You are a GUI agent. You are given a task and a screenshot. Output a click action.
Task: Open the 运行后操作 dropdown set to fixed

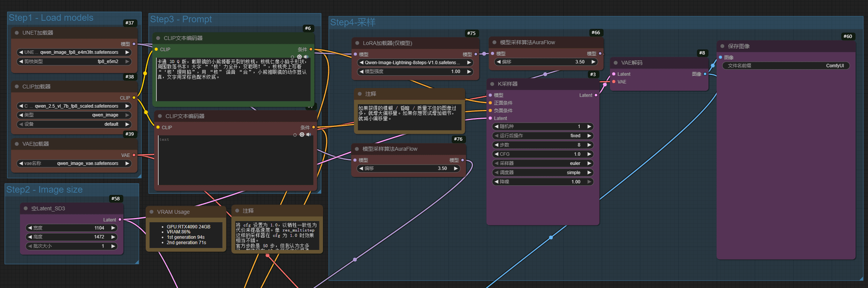tap(543, 136)
